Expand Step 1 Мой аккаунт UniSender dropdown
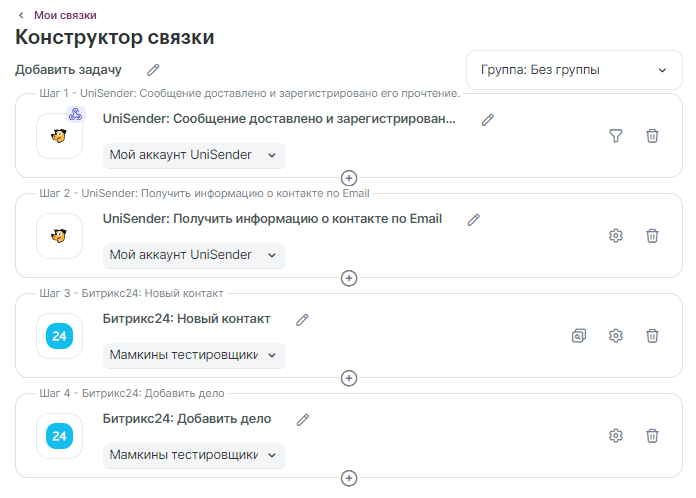This screenshot has height=498, width=696. 194,155
